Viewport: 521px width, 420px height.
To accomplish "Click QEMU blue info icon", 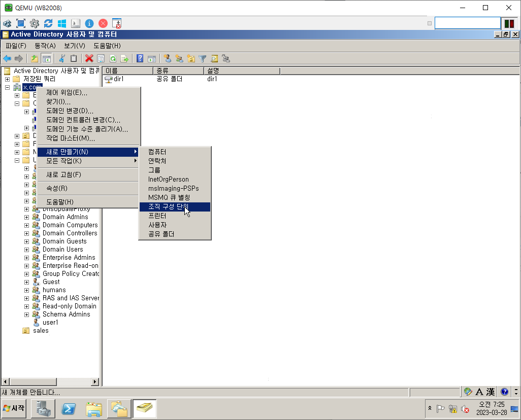I will tap(89, 23).
